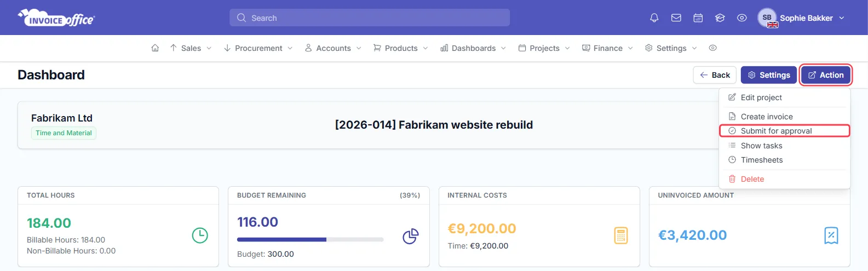Click the percent receipt icon in Uninvoiced Amount
Image resolution: width=868 pixels, height=271 pixels.
[831, 235]
